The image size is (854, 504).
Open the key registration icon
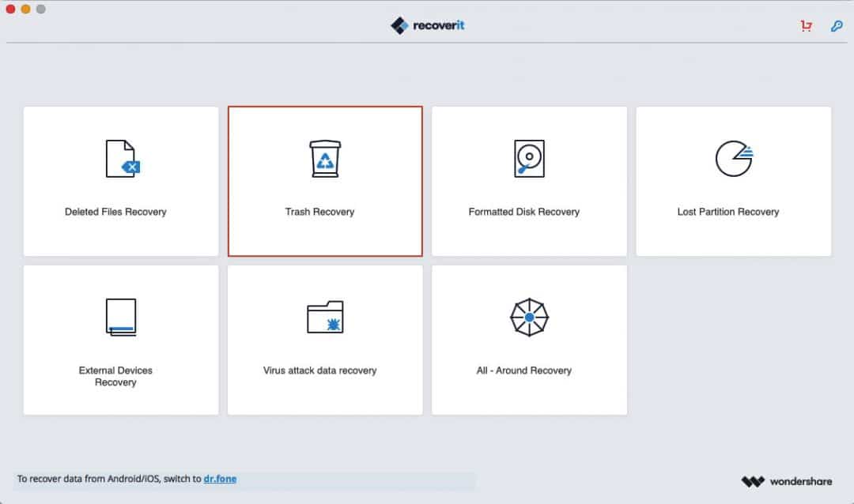point(837,25)
